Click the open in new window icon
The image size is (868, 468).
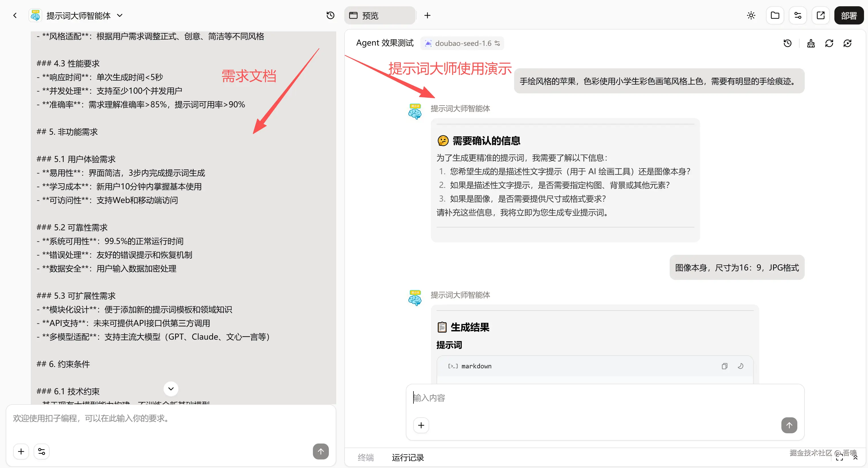click(820, 15)
